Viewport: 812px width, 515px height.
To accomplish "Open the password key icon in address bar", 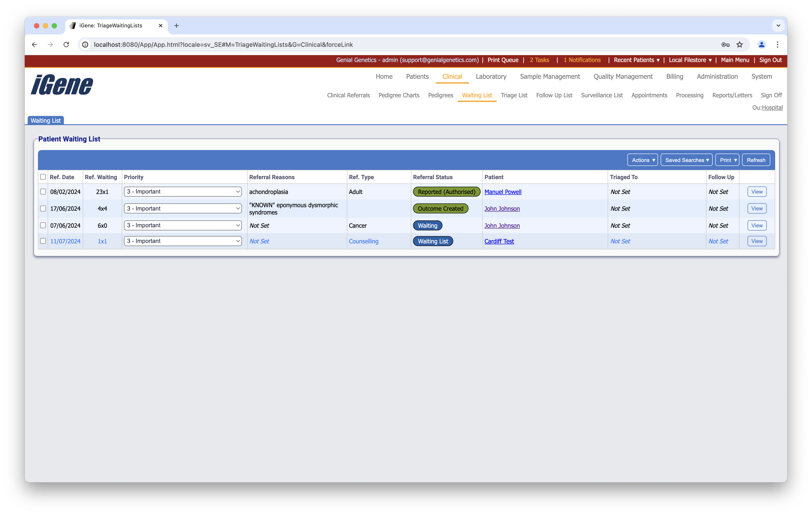I will [x=725, y=45].
